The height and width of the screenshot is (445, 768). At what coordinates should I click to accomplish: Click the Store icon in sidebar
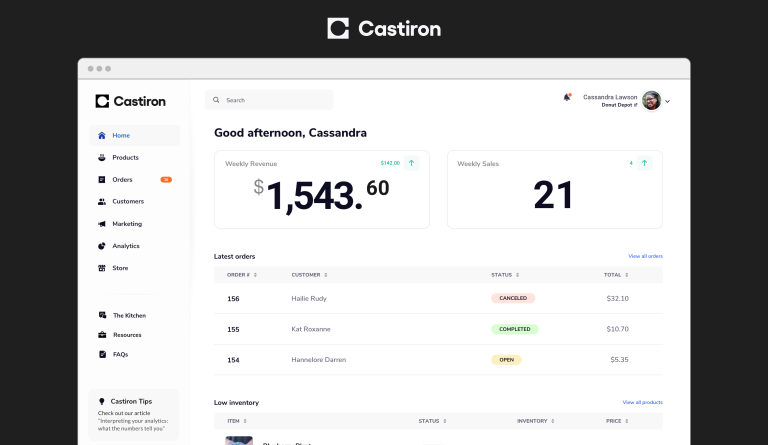(x=102, y=268)
